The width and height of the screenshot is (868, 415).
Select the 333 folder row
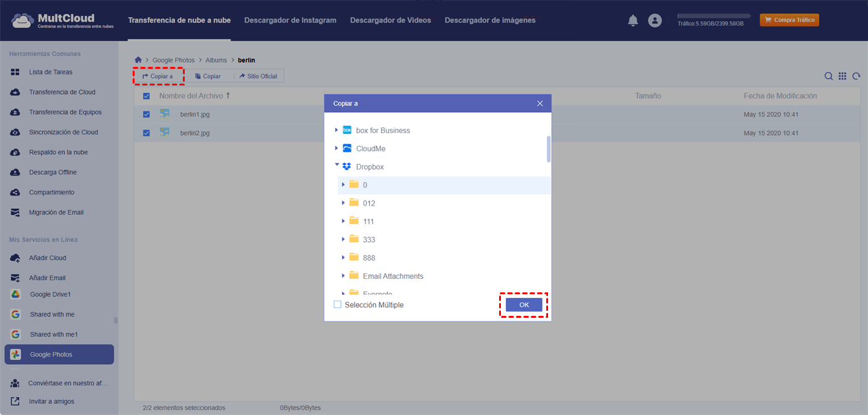(x=444, y=239)
